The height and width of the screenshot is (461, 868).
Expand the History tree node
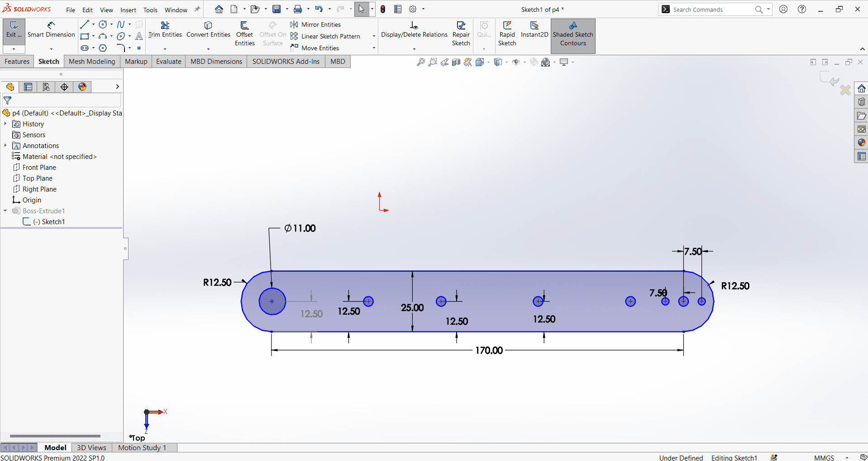5,124
